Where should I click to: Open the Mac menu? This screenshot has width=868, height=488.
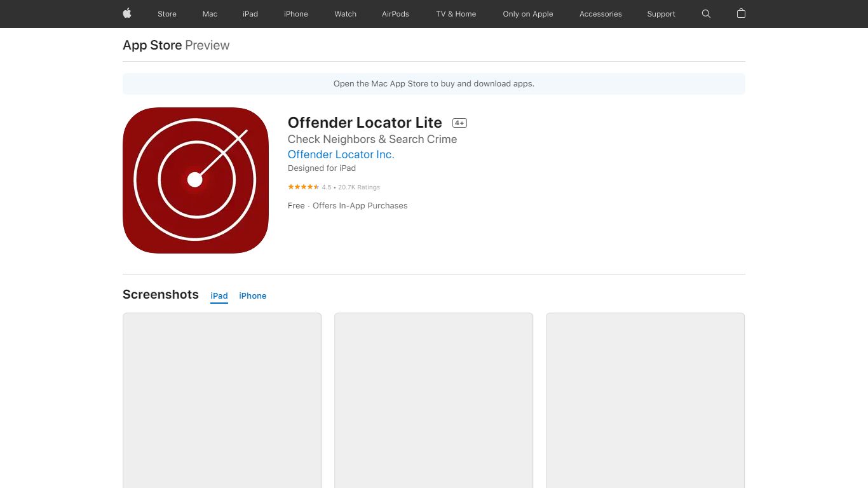point(210,14)
